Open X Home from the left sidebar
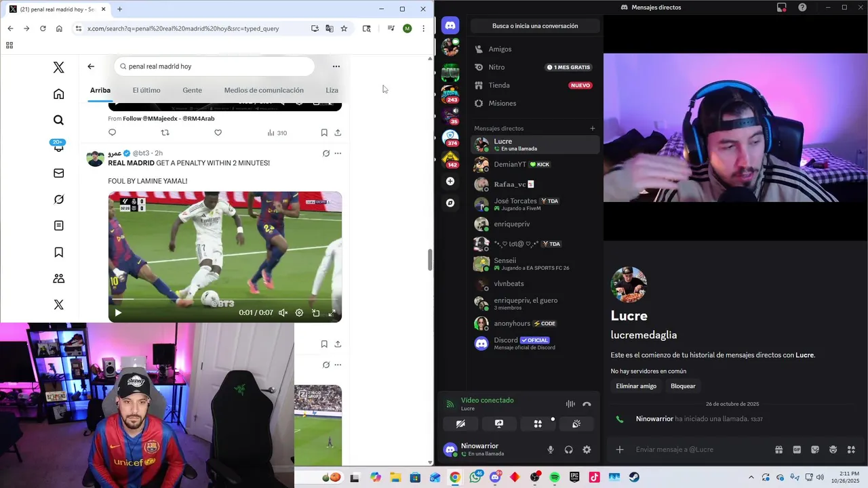The image size is (868, 488). coord(58,94)
